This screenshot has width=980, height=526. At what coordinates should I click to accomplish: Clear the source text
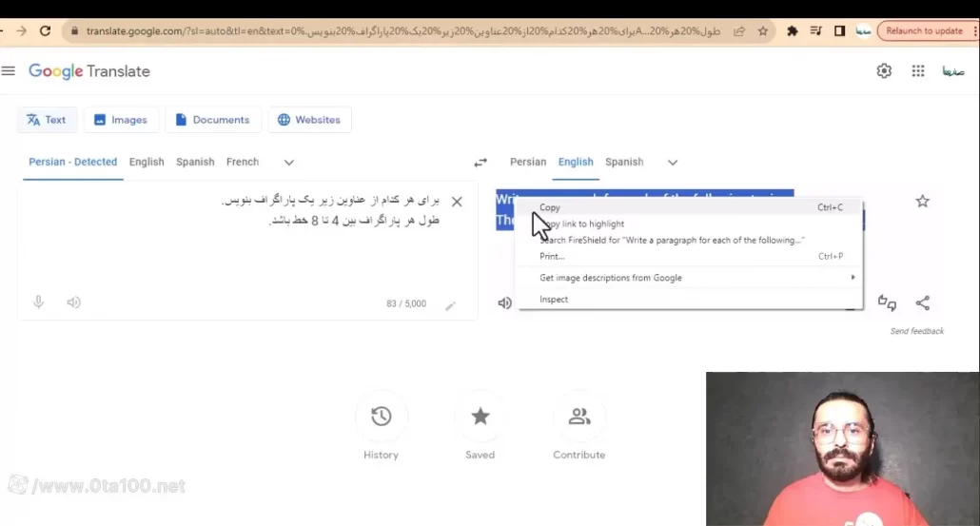pyautogui.click(x=457, y=202)
